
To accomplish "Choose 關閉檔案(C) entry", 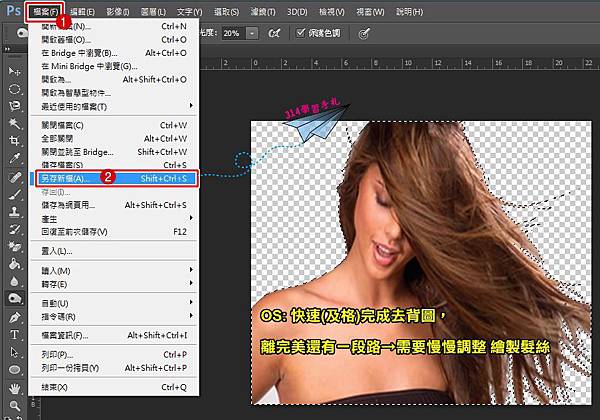I will pyautogui.click(x=114, y=125).
